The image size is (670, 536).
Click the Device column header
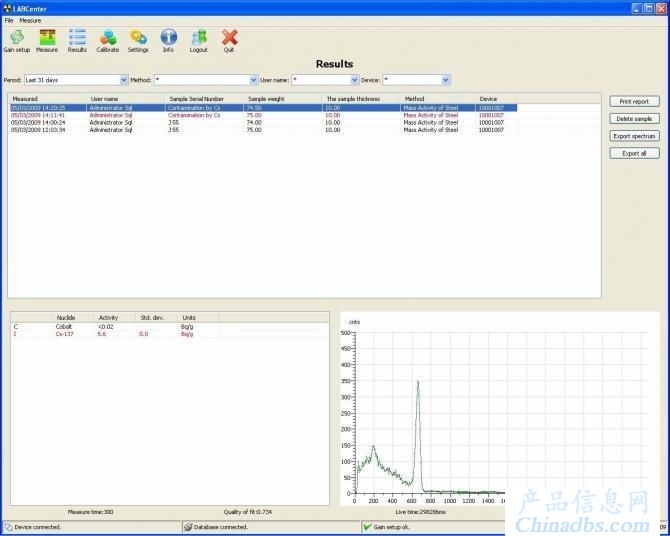click(496, 99)
